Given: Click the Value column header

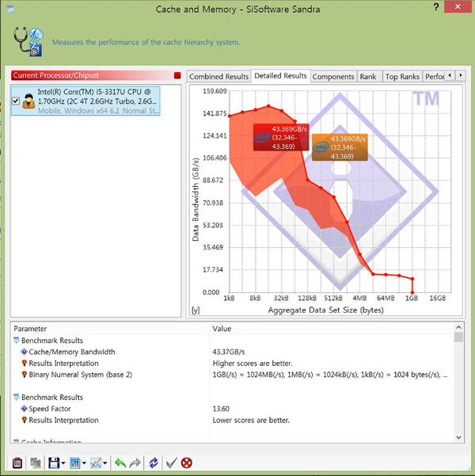Looking at the screenshot, I should (332, 329).
